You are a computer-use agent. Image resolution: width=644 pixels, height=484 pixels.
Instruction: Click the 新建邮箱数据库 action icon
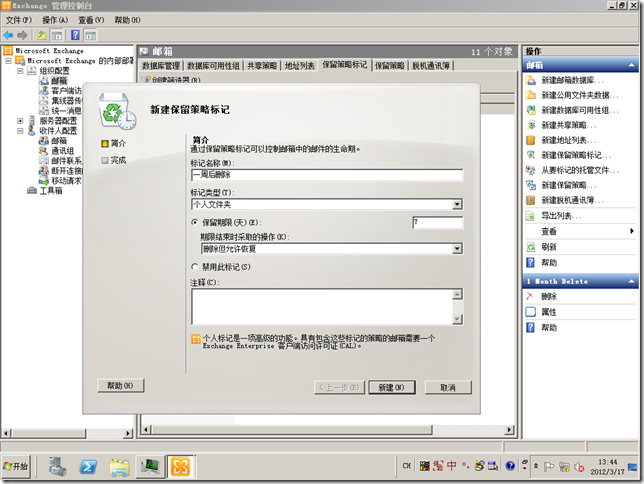point(531,80)
